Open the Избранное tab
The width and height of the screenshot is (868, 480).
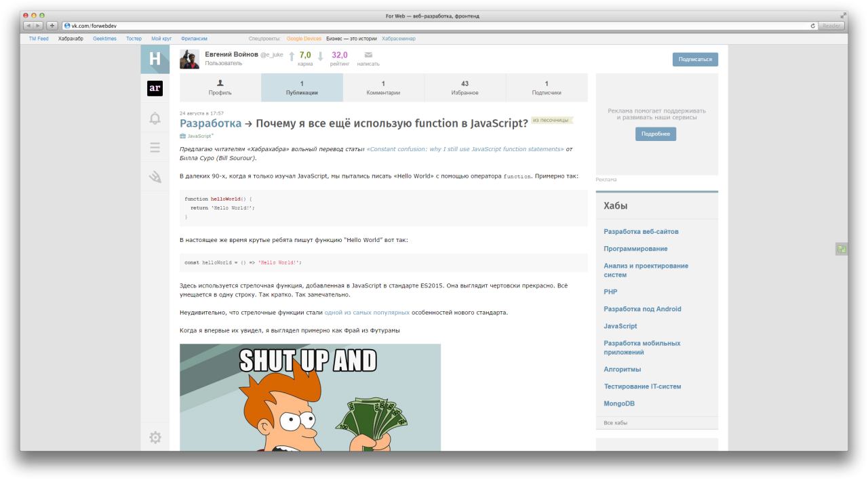pos(465,87)
